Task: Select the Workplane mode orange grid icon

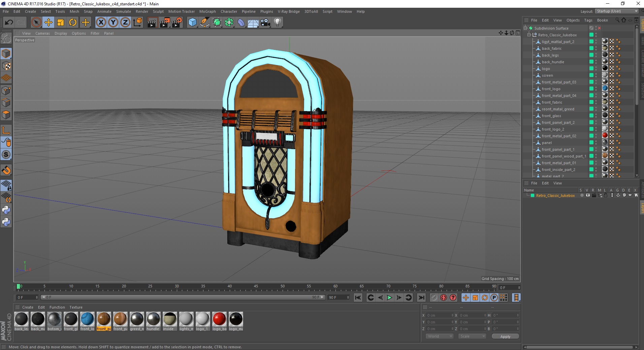Action: click(x=6, y=78)
